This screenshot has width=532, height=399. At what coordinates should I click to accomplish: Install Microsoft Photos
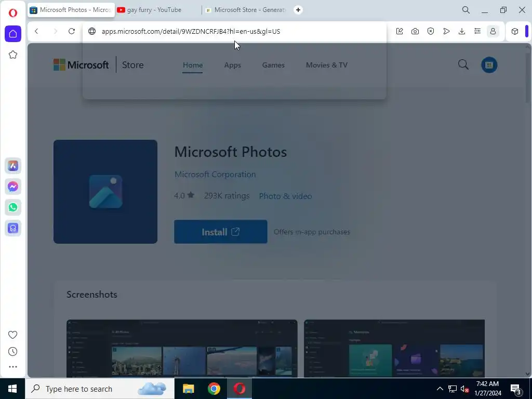pyautogui.click(x=220, y=232)
